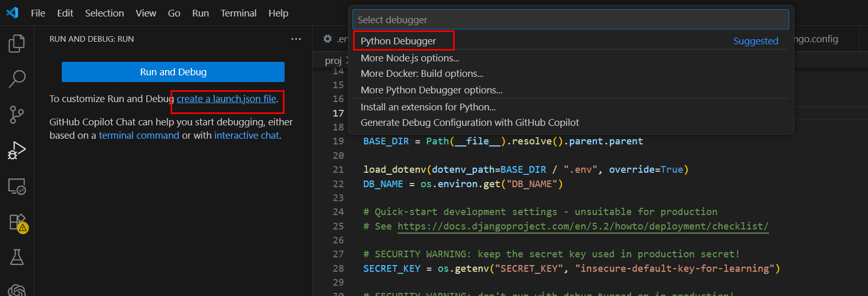Screen dimensions: 868x296
Task: Open Extensions view with warning badge
Action: tap(18, 223)
